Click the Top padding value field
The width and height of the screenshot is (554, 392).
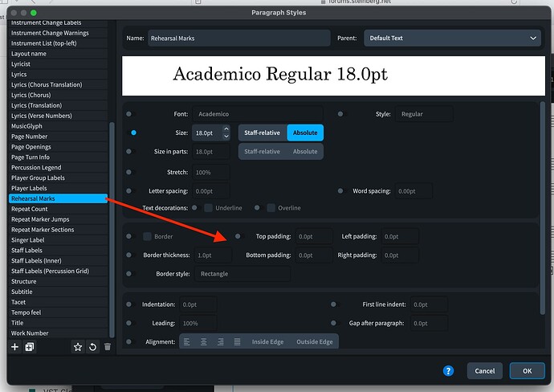pos(314,236)
